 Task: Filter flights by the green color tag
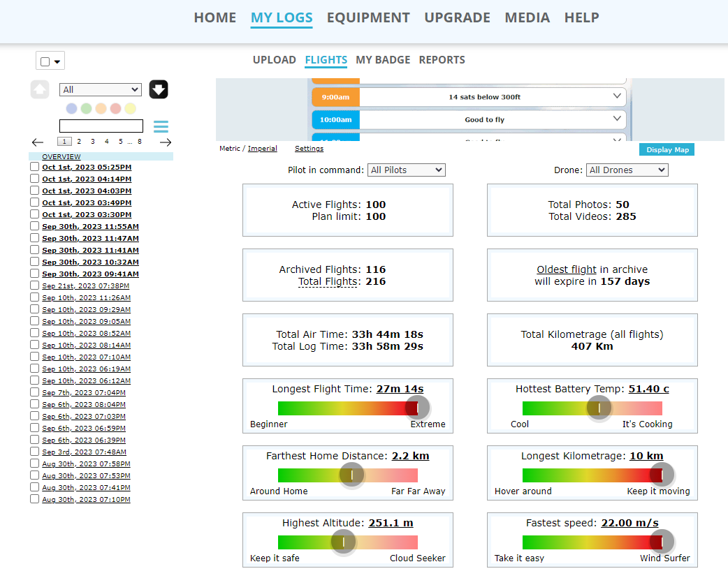(x=86, y=108)
